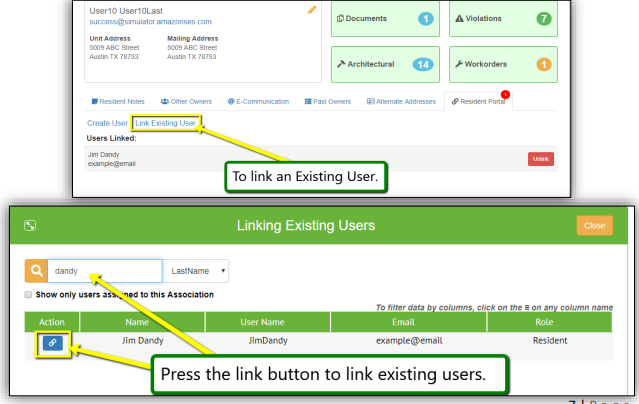Open the Workorders tile

pyautogui.click(x=503, y=64)
